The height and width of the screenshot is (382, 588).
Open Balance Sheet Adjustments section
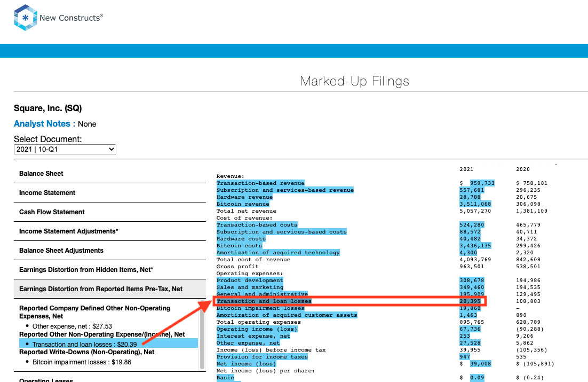110,250
